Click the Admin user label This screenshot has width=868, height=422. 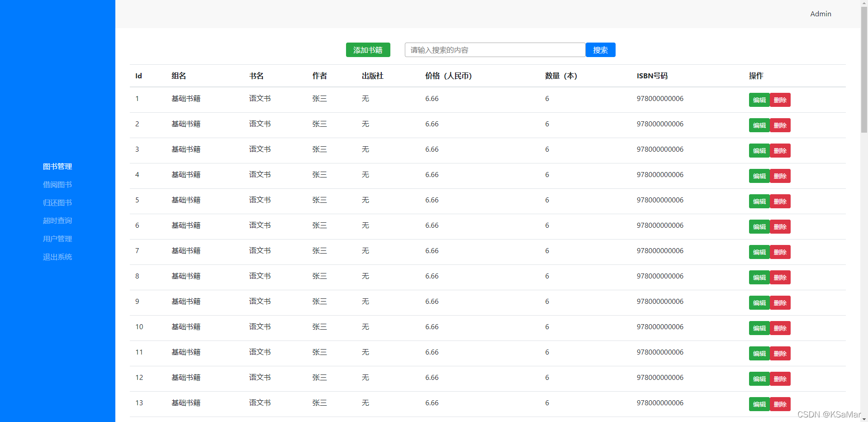(821, 14)
